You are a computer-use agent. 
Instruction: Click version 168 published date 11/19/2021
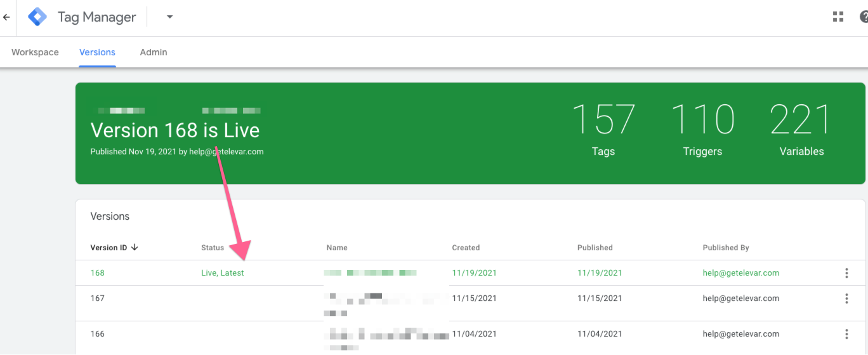[600, 273]
